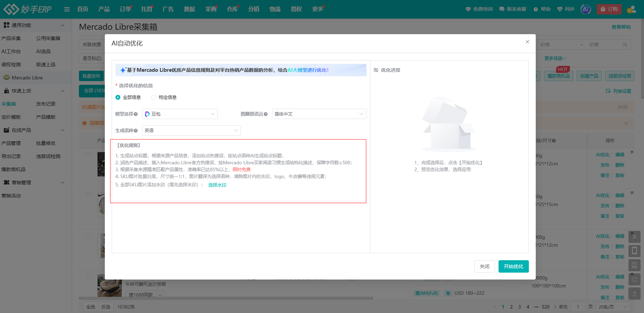The height and width of the screenshot is (313, 644).
Task: Click the sofa product thumbnail in last row
Action: 110,286
